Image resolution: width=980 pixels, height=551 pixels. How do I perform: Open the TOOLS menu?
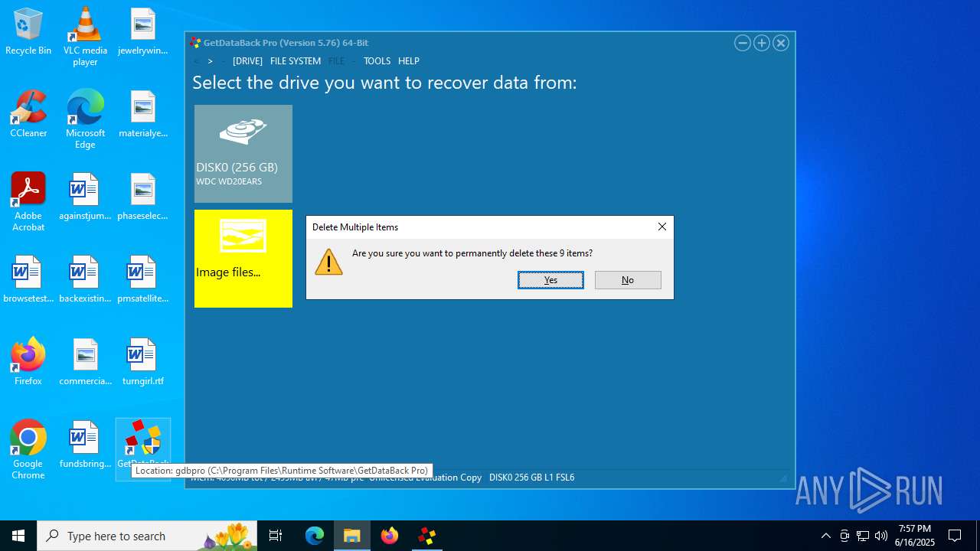(377, 61)
